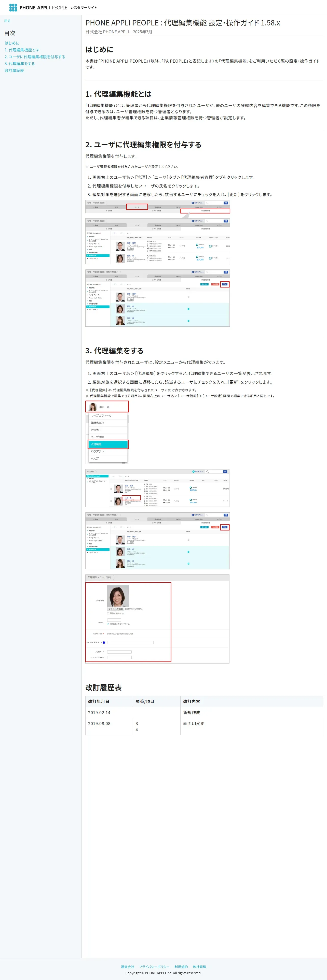327x980 pixels.
Task: Click the PHONE APPLI PEOPLE logo
Action: click(38, 8)
